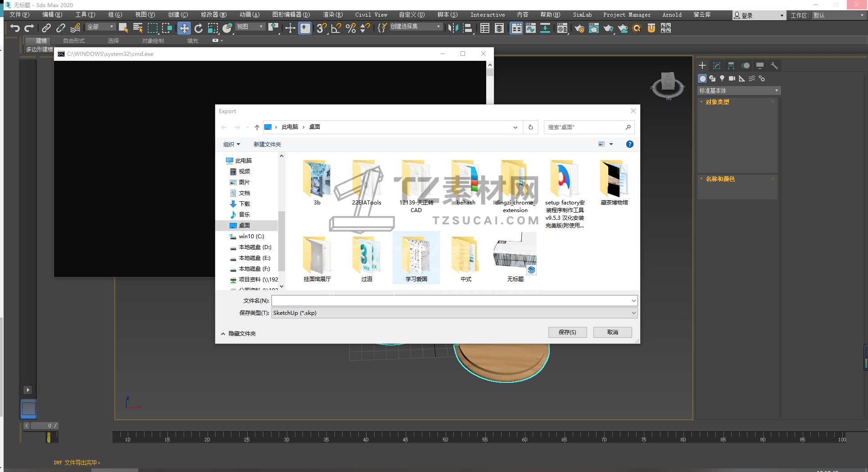The image size is (868, 472).
Task: Toggle Geometry category button
Action: point(702,78)
